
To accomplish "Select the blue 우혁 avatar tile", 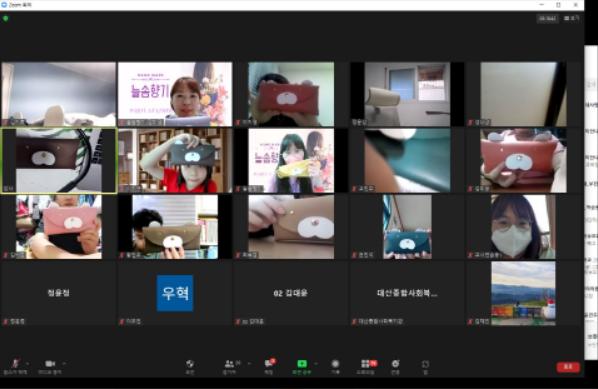I will [x=175, y=293].
